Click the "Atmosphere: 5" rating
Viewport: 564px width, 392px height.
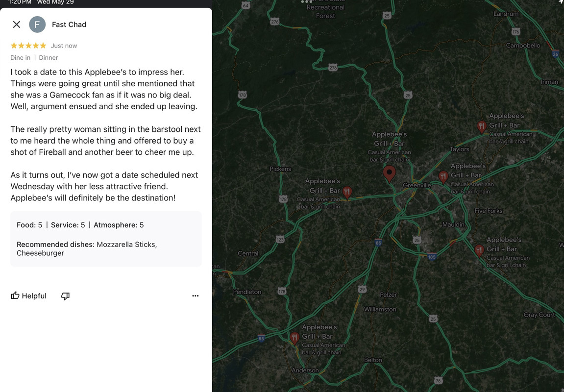(119, 225)
